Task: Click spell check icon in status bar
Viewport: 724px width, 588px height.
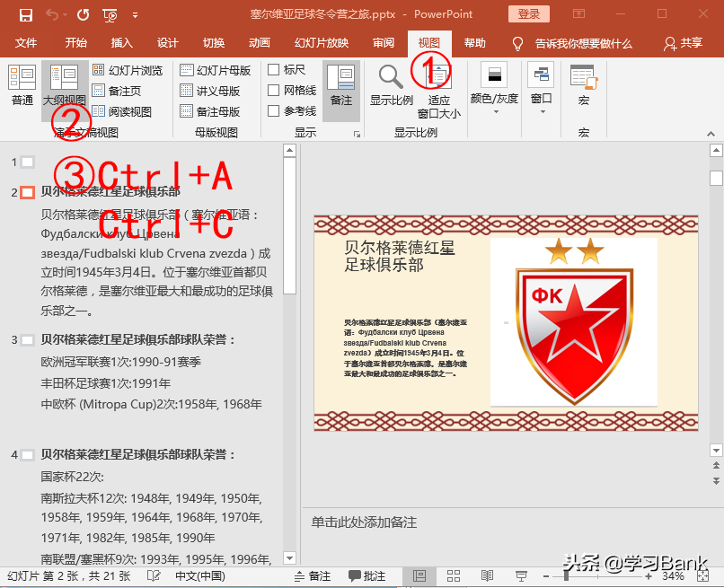Action: [x=154, y=575]
